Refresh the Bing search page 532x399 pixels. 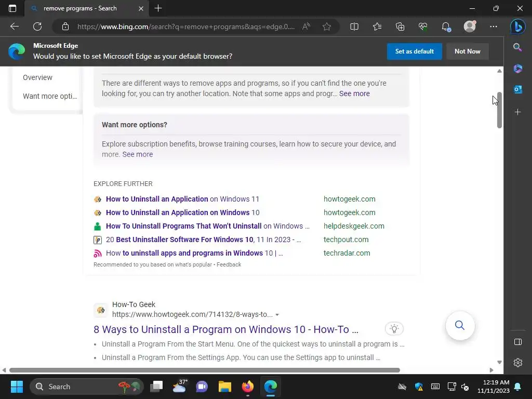coord(37,26)
